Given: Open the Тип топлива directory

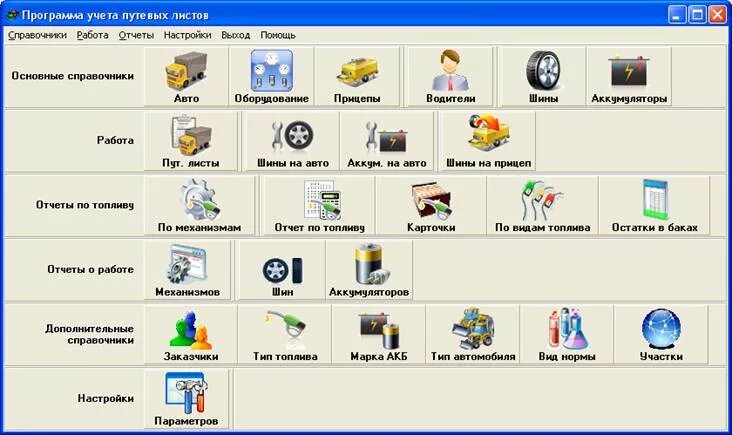Looking at the screenshot, I should tap(285, 334).
